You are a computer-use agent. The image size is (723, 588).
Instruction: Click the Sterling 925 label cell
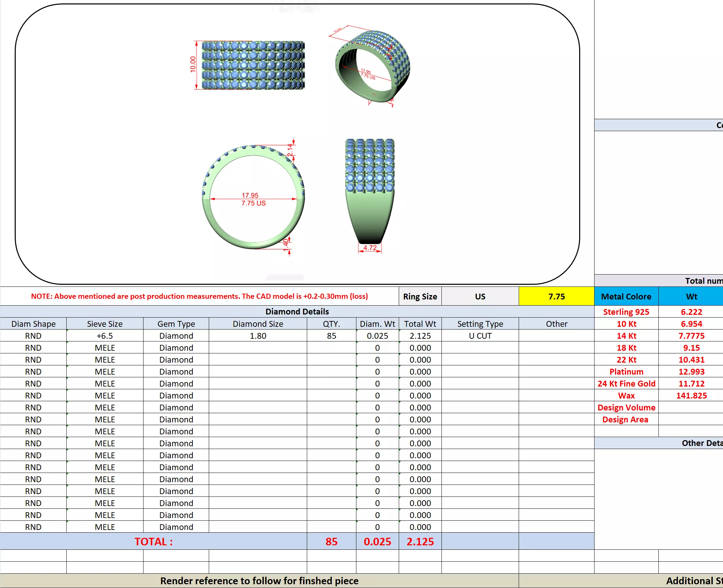click(626, 312)
